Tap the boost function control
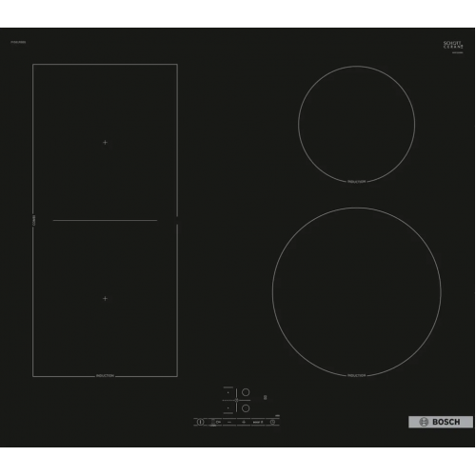The height and width of the screenshot is (476, 476). click(258, 422)
